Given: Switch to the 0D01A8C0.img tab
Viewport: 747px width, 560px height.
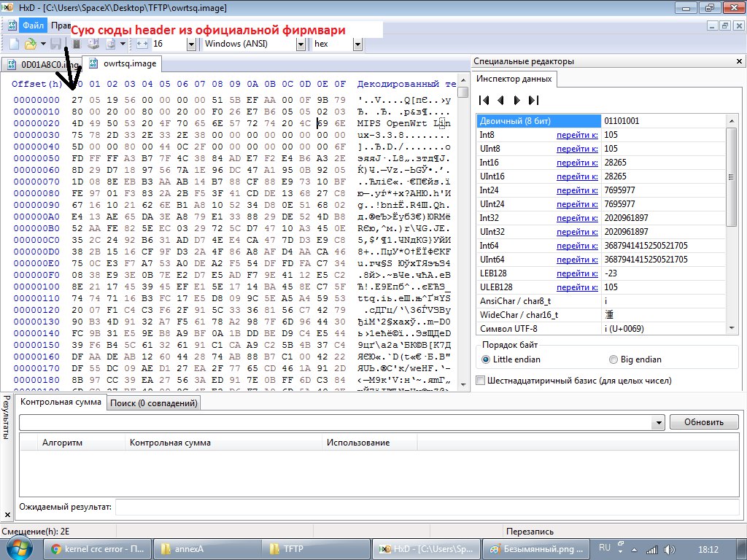Looking at the screenshot, I should 42,64.
